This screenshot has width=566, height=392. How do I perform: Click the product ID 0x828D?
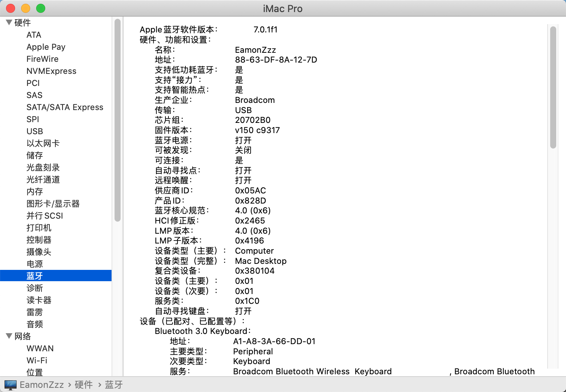pyautogui.click(x=251, y=201)
